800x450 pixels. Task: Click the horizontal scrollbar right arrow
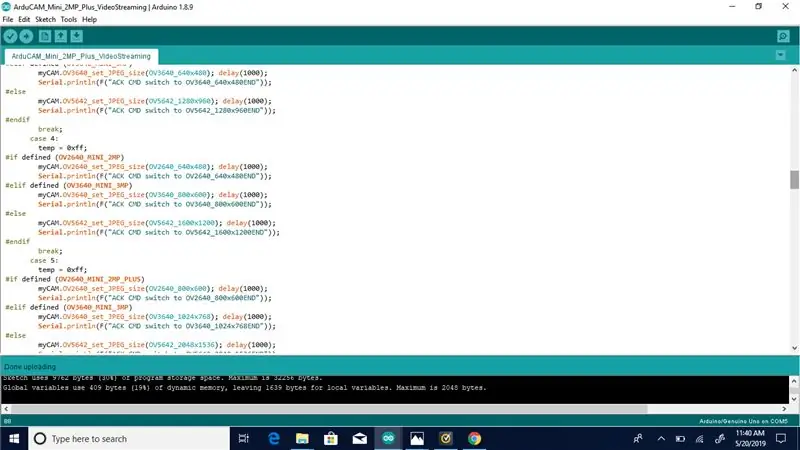tap(784, 409)
